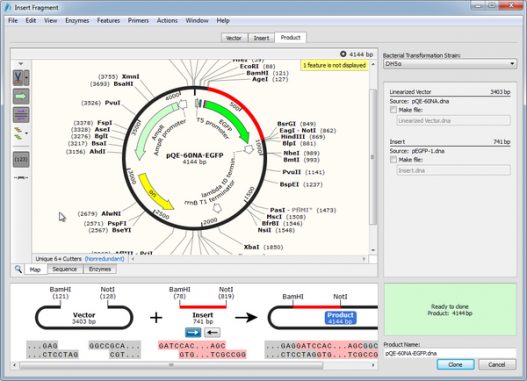This screenshot has height=381, width=527.
Task: Click the Unique 6+ Cutters label
Action: tap(58, 259)
